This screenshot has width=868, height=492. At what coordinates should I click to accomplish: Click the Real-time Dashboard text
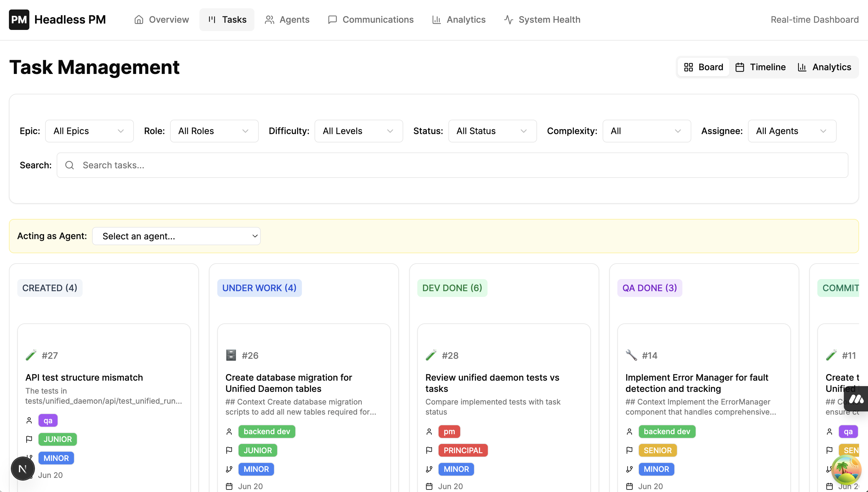pos(814,20)
